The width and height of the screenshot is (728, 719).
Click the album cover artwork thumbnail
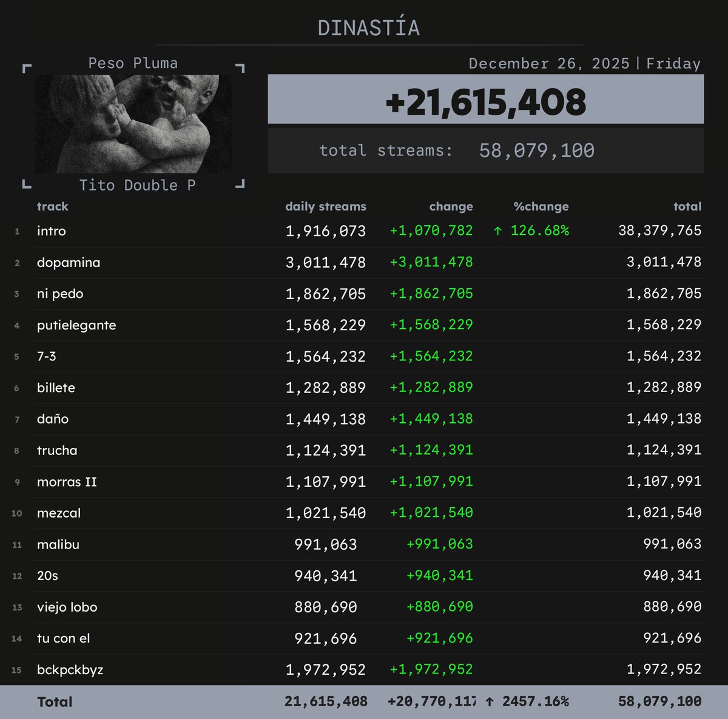[133, 124]
